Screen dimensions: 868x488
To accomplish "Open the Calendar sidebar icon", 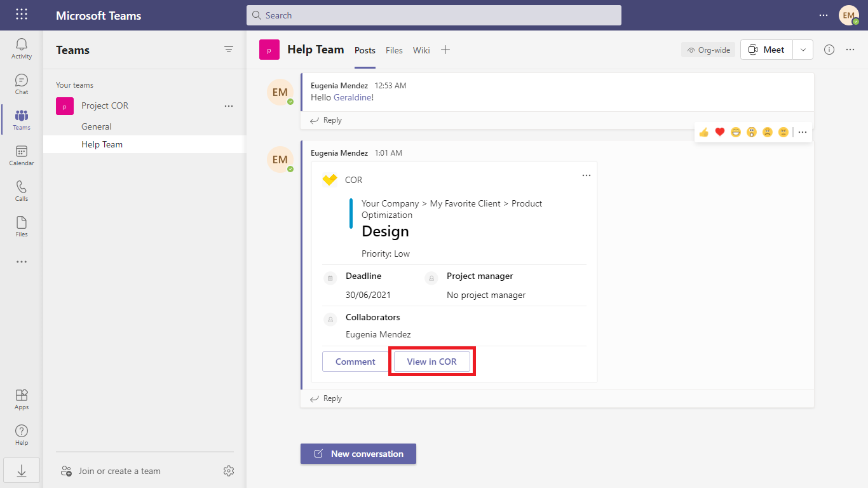I will 22,155.
